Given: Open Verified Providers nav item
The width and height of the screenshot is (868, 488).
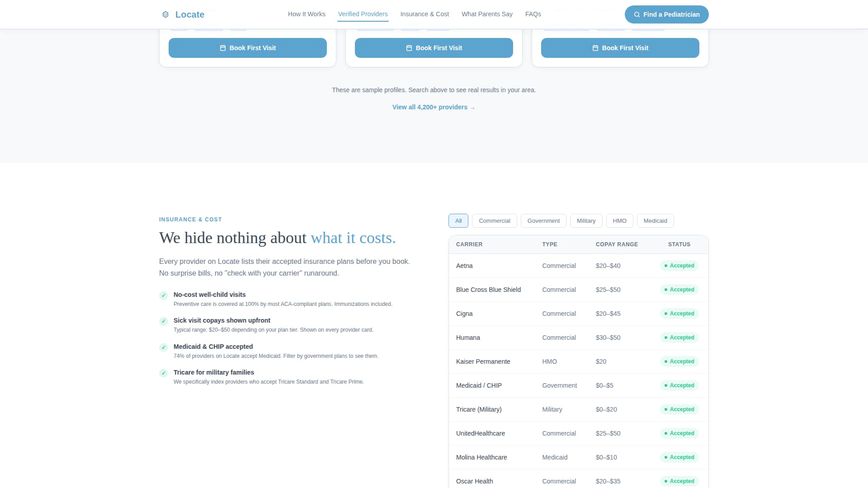Looking at the screenshot, I should coord(363,14).
